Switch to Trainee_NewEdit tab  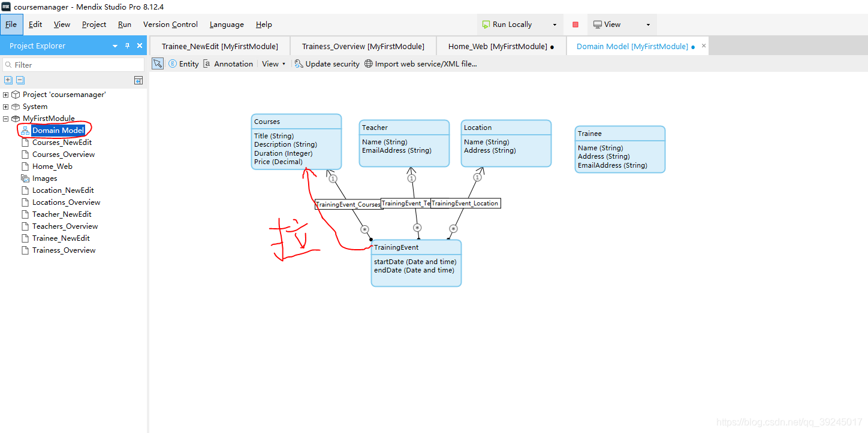[x=220, y=46]
